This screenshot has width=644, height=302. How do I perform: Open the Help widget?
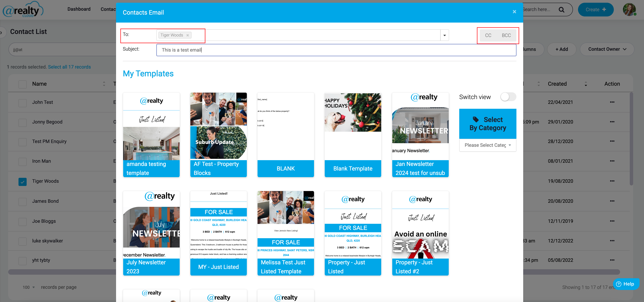click(626, 284)
